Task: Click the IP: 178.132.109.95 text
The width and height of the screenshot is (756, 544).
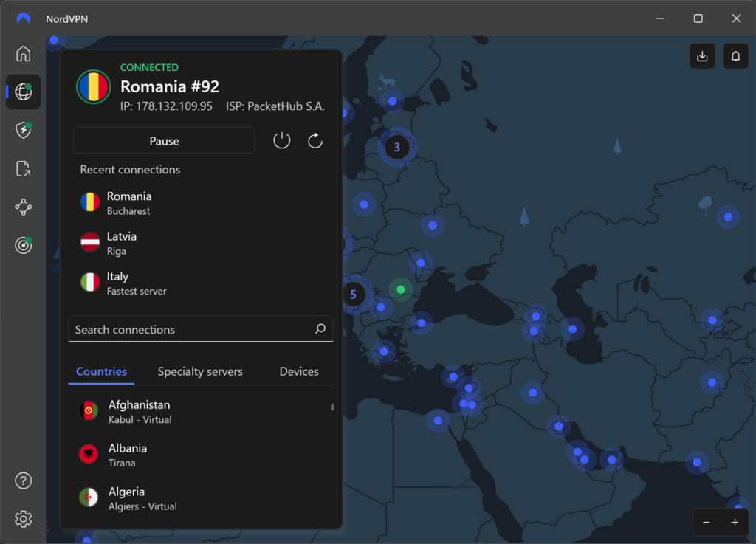Action: point(166,106)
